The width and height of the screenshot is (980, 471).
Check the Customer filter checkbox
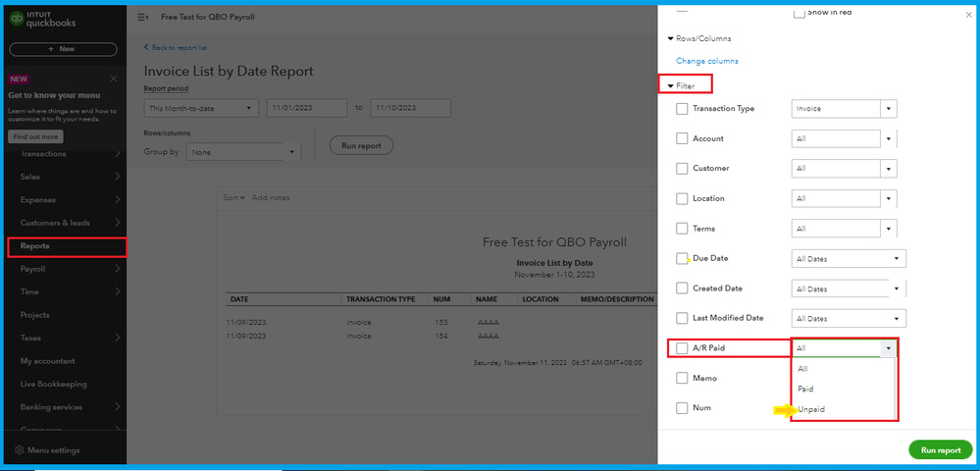click(682, 169)
